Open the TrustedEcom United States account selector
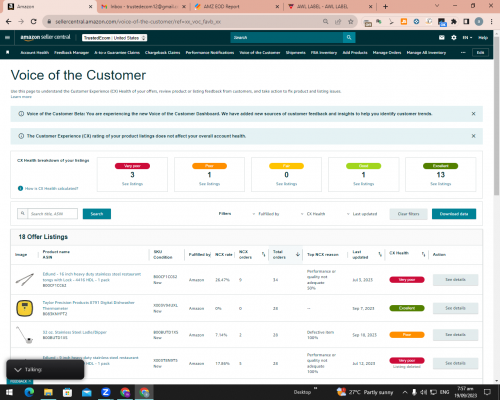The width and height of the screenshot is (500, 400). pos(114,38)
